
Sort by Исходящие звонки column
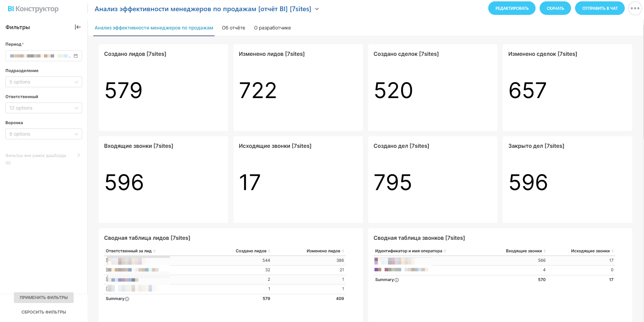(x=613, y=251)
